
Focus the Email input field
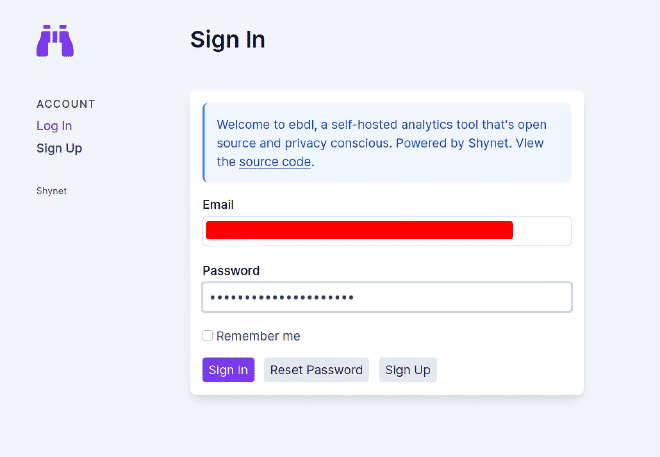(387, 231)
